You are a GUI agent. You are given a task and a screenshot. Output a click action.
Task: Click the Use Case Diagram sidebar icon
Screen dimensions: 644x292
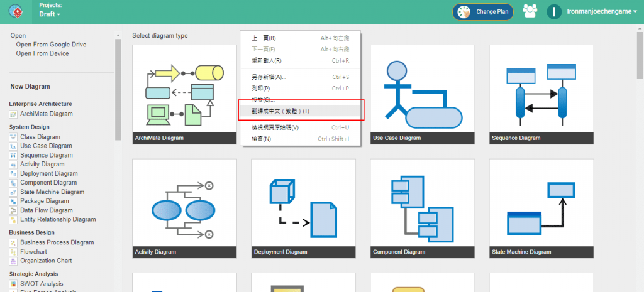13,146
